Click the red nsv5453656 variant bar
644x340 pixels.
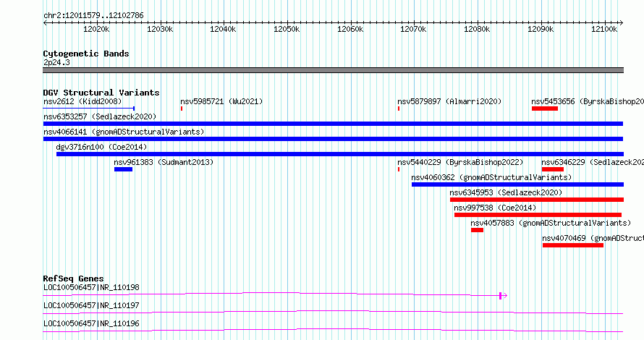(545, 109)
